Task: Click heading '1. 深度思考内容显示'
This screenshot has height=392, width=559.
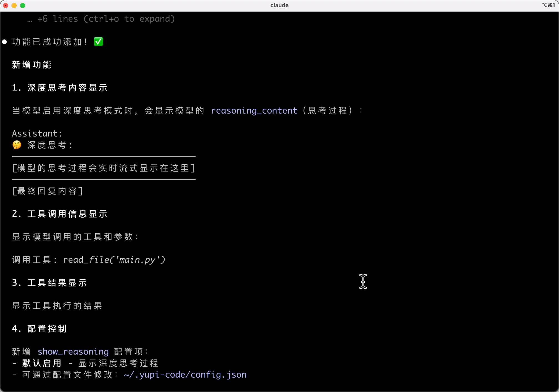Action: 59,88
